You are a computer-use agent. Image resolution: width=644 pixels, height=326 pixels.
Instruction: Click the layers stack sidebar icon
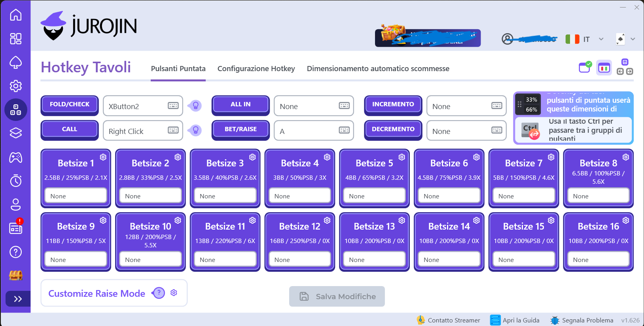coord(16,133)
